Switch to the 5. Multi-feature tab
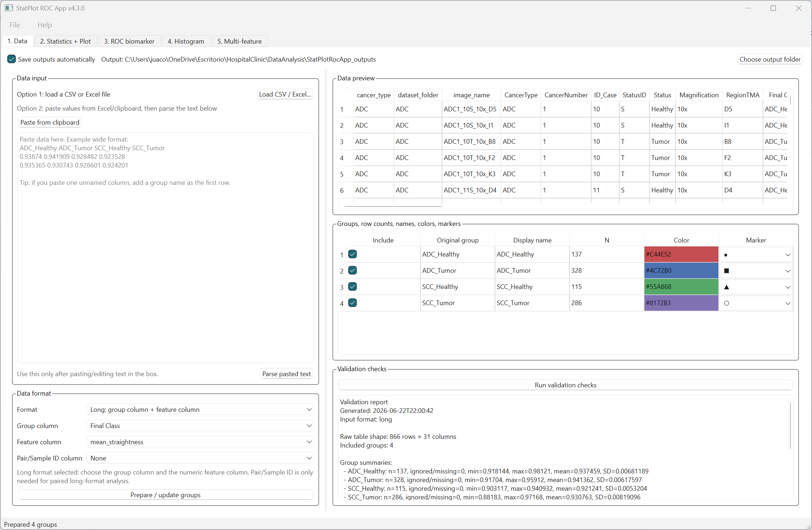Image resolution: width=812 pixels, height=530 pixels. tap(240, 41)
